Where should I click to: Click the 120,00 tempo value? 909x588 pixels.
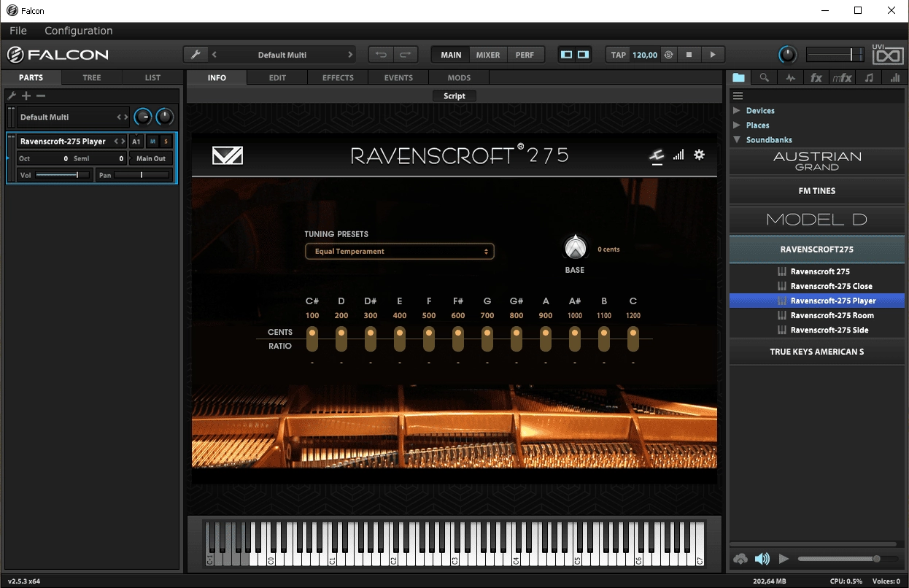tap(645, 55)
